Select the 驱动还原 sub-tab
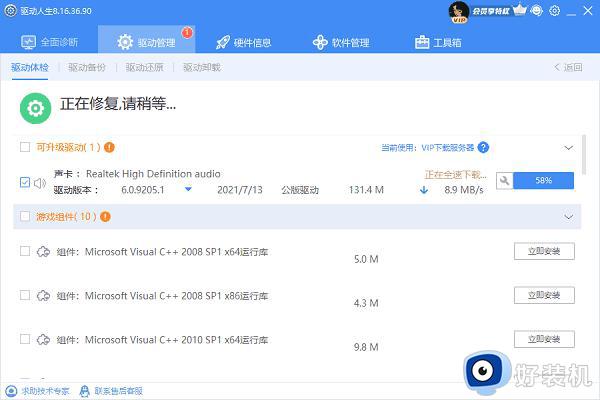This screenshot has width=600, height=400. [145, 67]
